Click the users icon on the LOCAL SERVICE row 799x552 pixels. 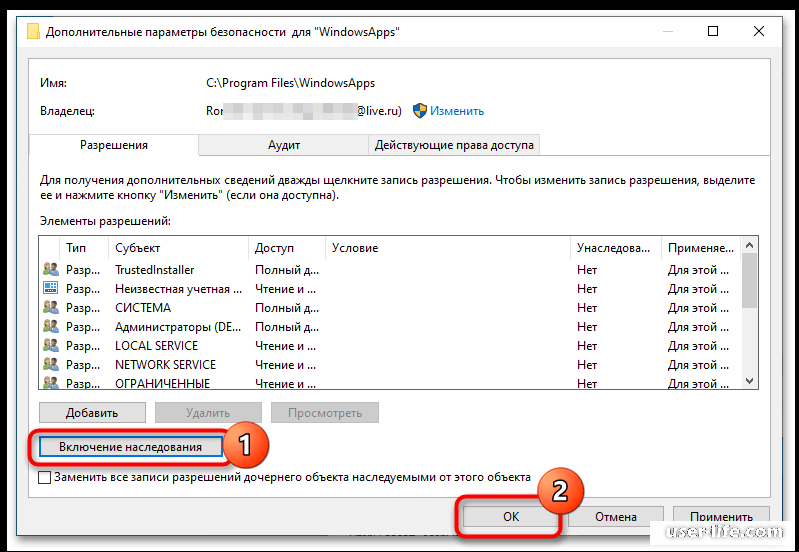click(x=50, y=345)
